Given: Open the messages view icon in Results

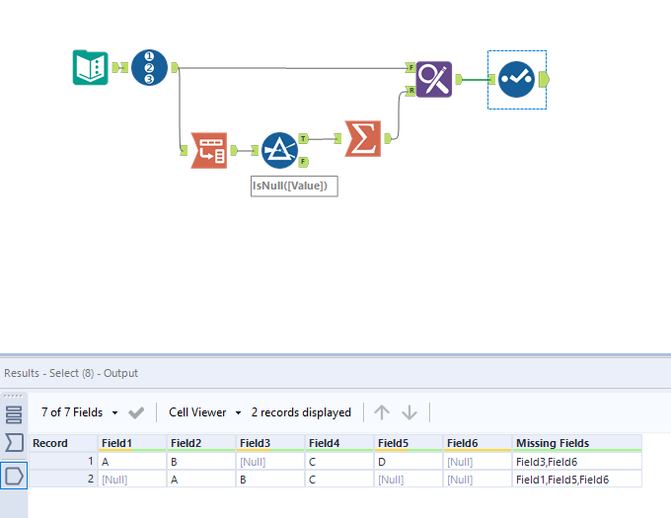Looking at the screenshot, I should [x=14, y=414].
